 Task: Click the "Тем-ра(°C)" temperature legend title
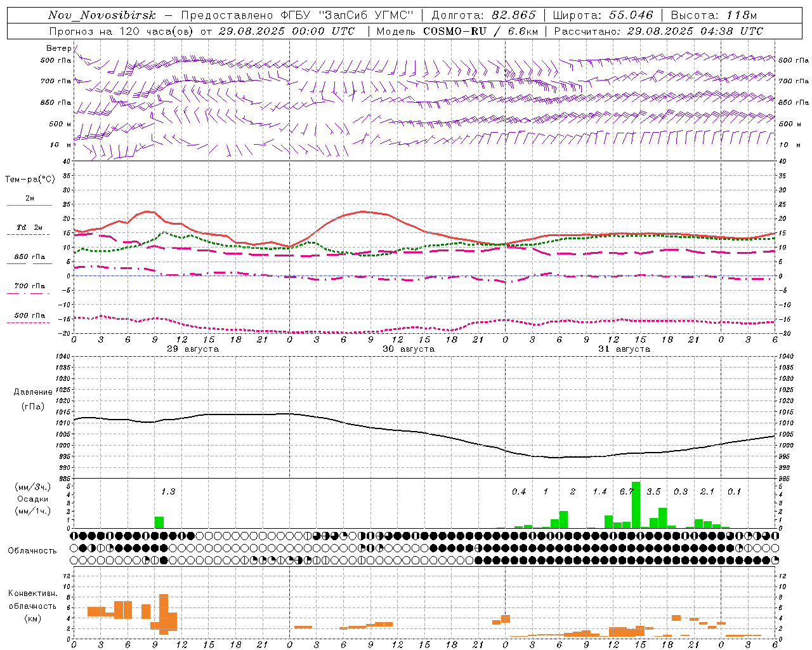coord(30,180)
